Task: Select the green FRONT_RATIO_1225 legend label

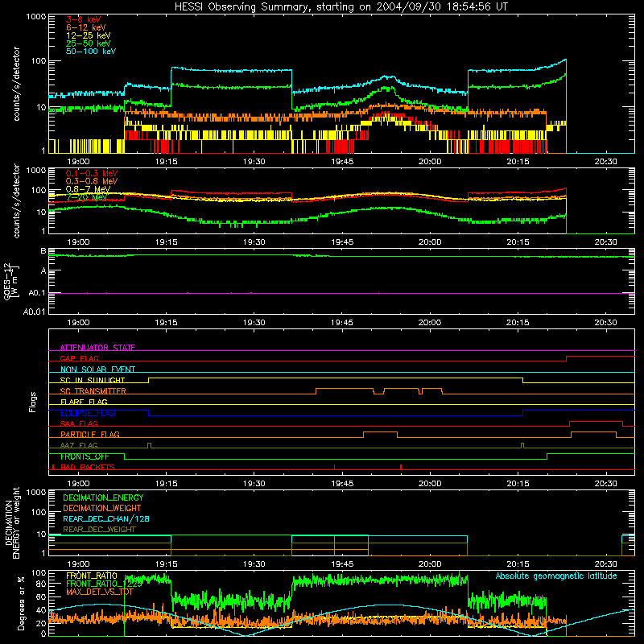Action: click(x=104, y=584)
